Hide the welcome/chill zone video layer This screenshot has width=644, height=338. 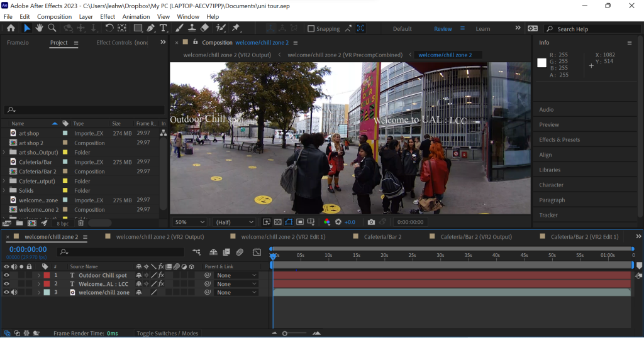6,293
